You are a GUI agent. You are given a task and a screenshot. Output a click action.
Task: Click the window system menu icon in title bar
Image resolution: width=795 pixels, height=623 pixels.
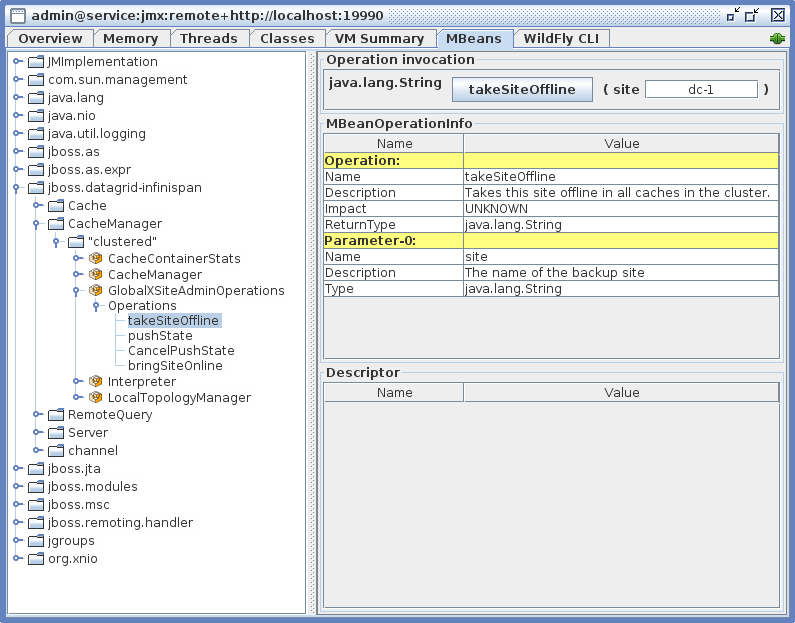[18, 16]
